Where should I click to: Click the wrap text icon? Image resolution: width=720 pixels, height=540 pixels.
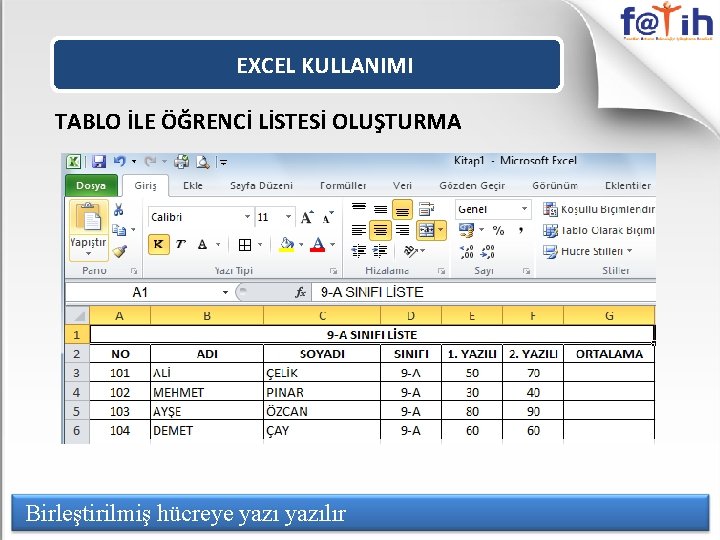click(426, 209)
